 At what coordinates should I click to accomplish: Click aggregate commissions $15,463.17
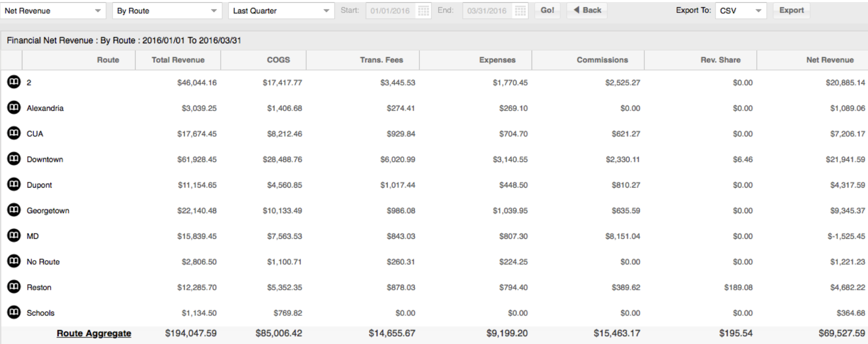(617, 333)
